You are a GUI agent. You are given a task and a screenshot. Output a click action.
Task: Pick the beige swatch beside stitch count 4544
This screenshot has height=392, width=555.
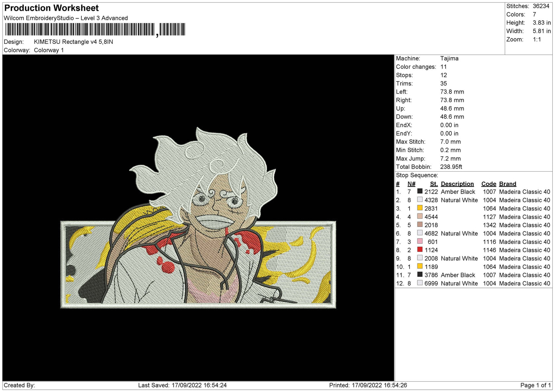[420, 216]
